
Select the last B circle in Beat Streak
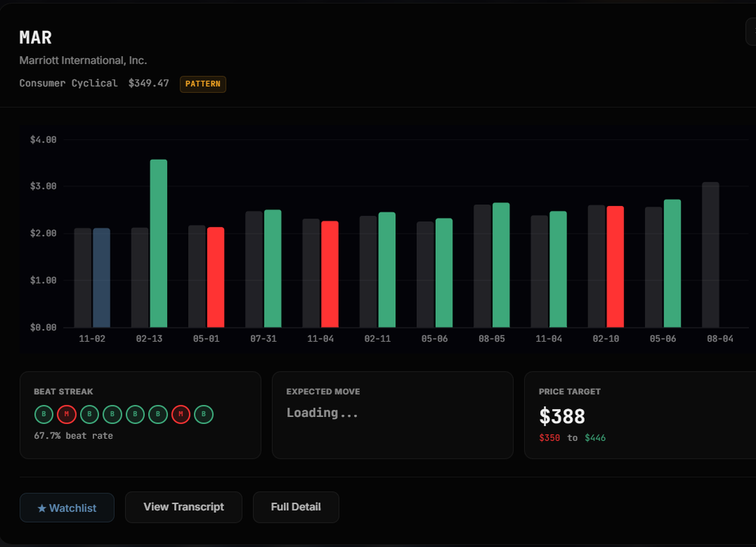point(203,415)
